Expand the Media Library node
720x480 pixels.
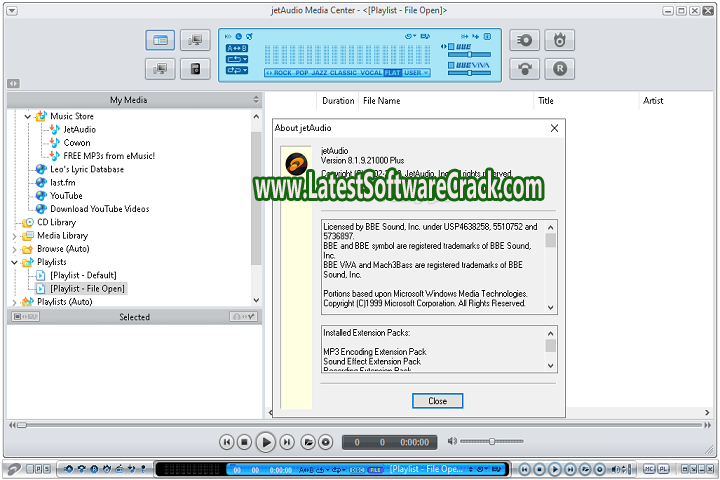tap(14, 236)
